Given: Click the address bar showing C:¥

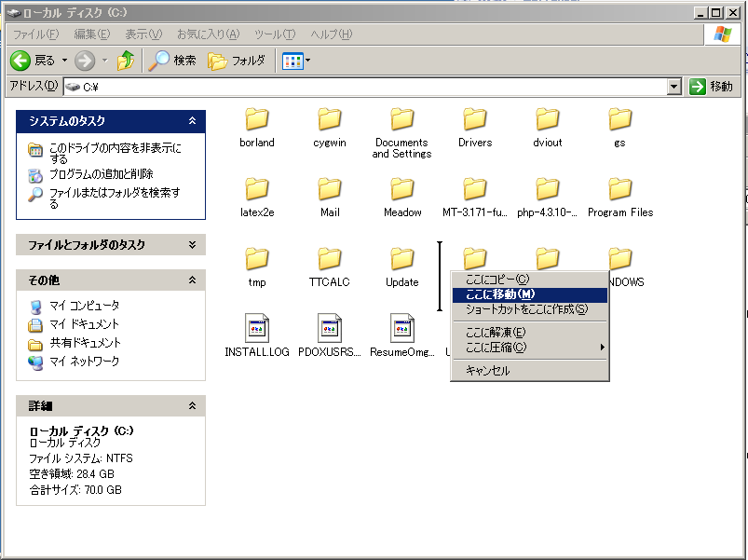Looking at the screenshot, I should coord(373,87).
